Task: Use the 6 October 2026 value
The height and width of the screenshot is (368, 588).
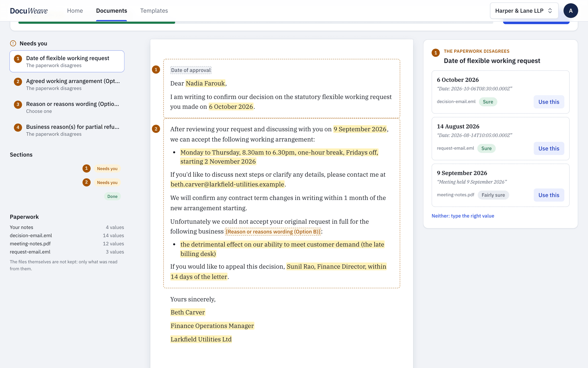Action: coord(549,102)
